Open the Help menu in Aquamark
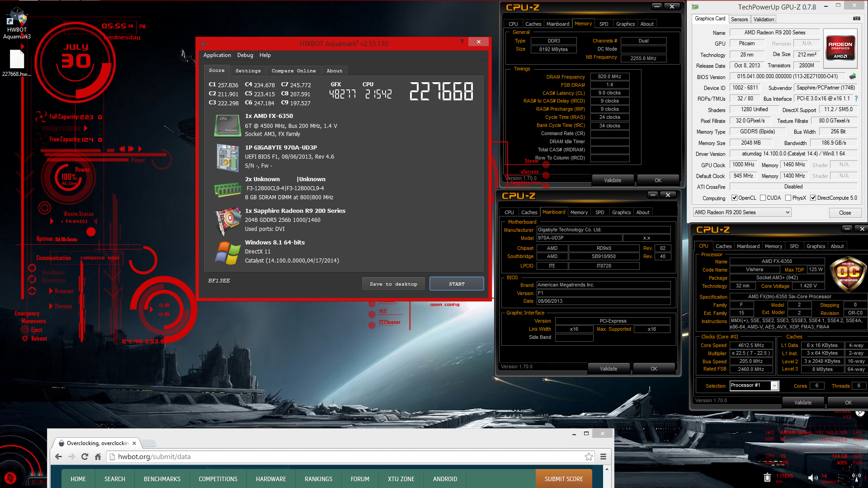Image resolution: width=868 pixels, height=488 pixels. click(265, 55)
